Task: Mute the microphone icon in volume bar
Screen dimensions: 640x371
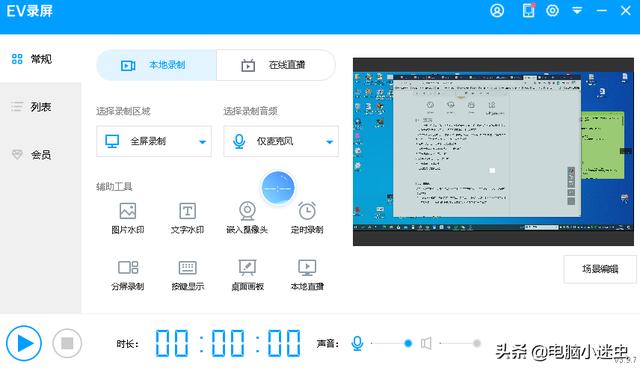Action: pyautogui.click(x=357, y=343)
